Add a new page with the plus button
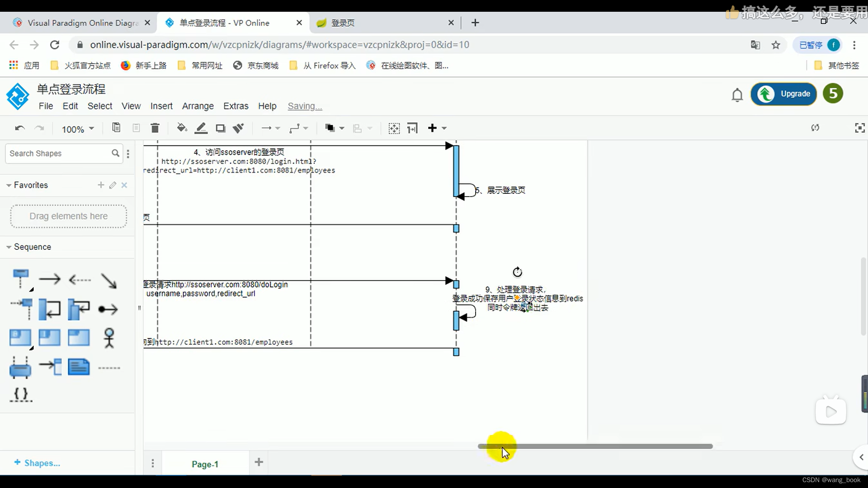The height and width of the screenshot is (488, 868). pos(259,462)
